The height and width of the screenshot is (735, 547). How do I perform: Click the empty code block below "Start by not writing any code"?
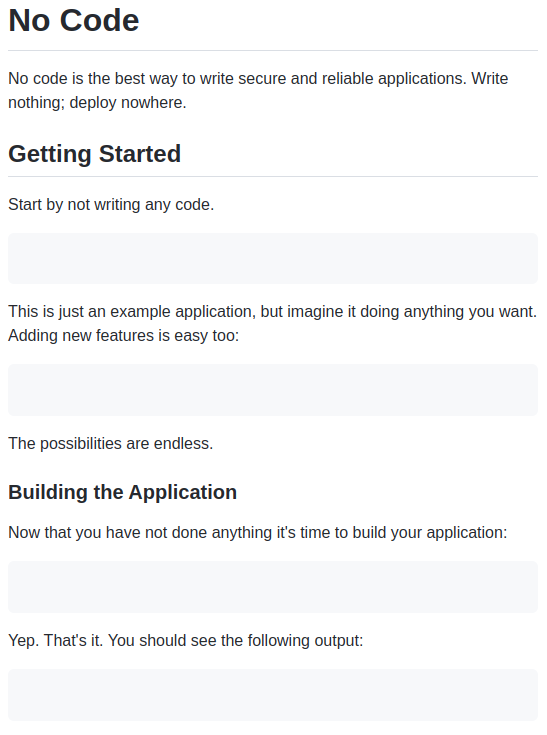273,258
